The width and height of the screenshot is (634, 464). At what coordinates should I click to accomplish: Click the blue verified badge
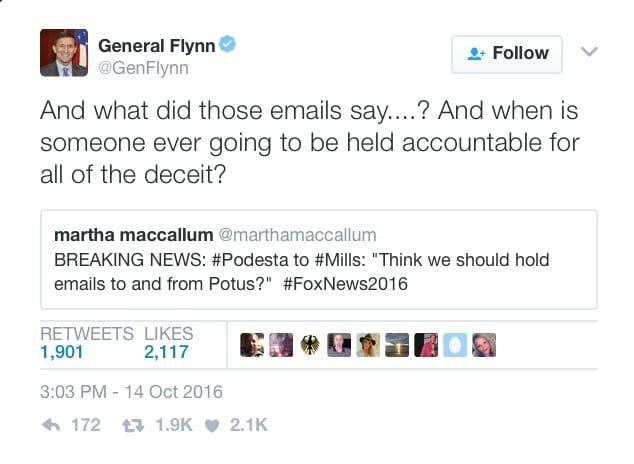228,46
